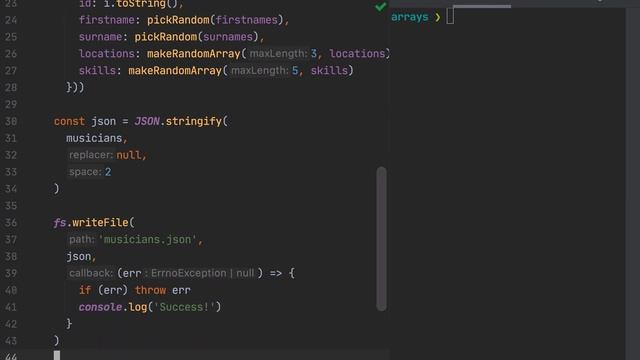Click the 'const' keyword on line 30

click(69, 121)
